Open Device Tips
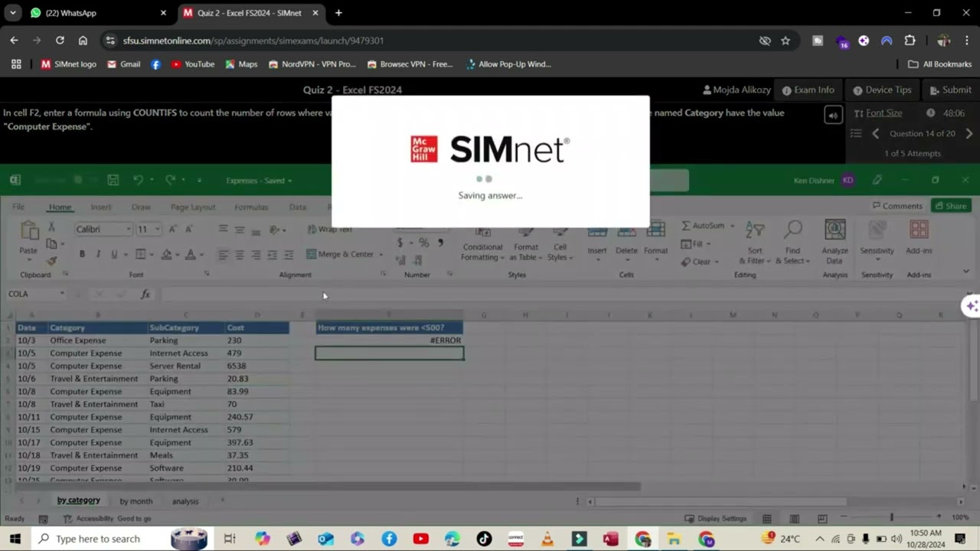The image size is (980, 551). [882, 90]
